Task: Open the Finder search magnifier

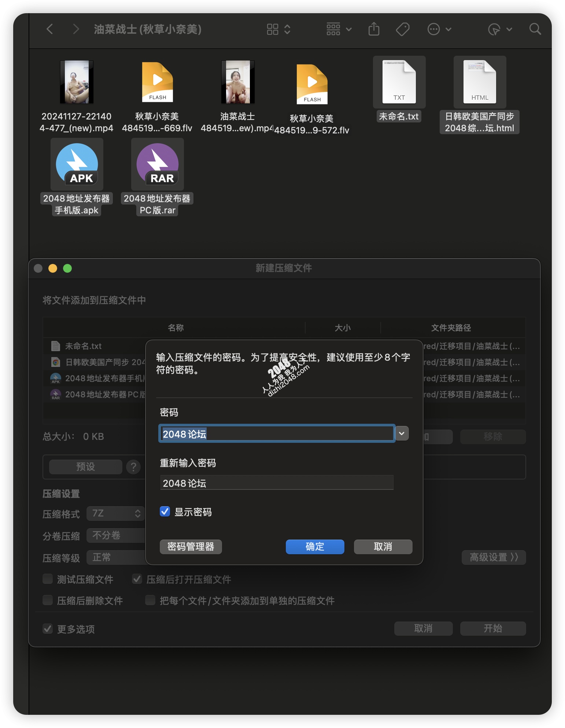Action: 535,29
